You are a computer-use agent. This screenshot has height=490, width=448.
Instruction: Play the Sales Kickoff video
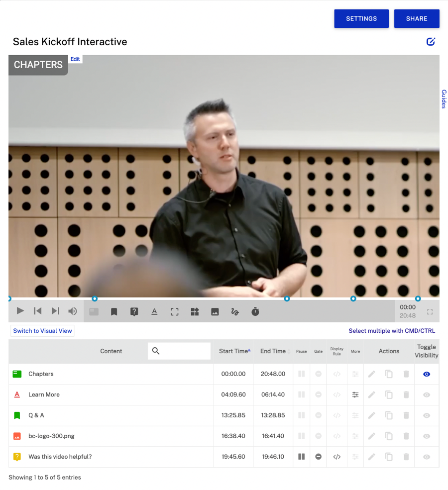pyautogui.click(x=20, y=311)
